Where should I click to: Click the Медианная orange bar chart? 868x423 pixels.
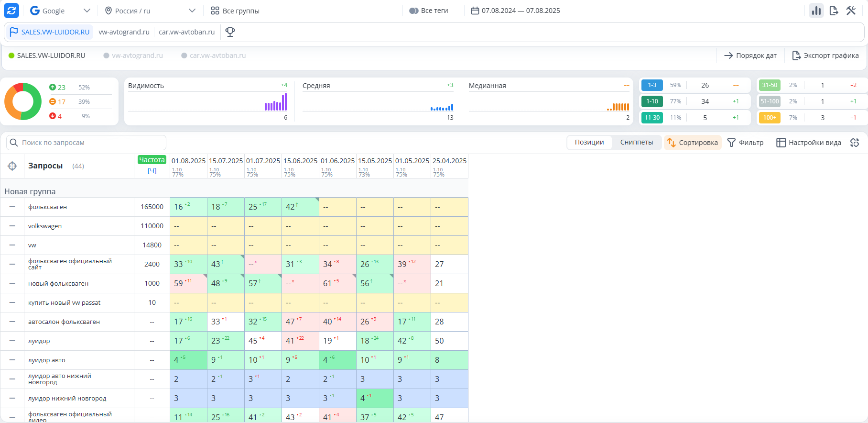pos(618,107)
